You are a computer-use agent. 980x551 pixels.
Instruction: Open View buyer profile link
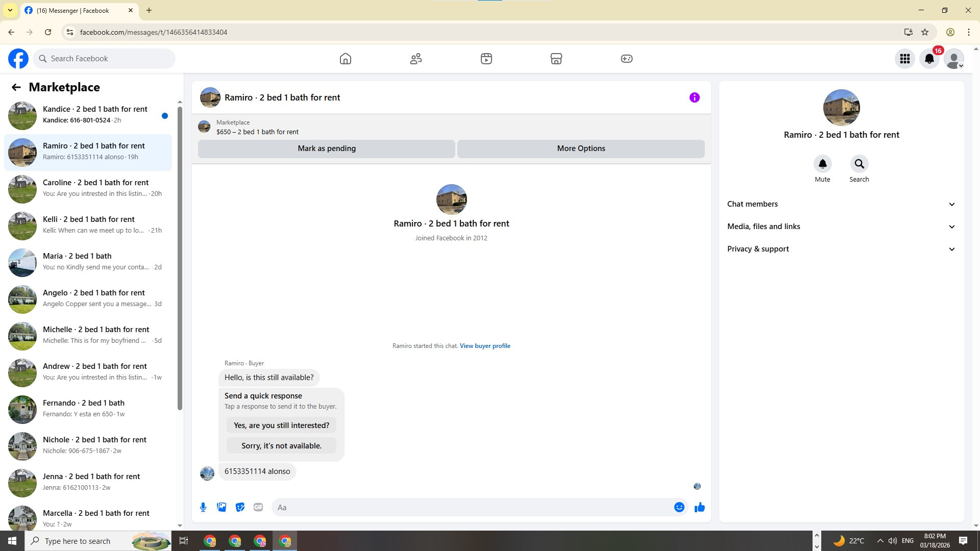[485, 346]
